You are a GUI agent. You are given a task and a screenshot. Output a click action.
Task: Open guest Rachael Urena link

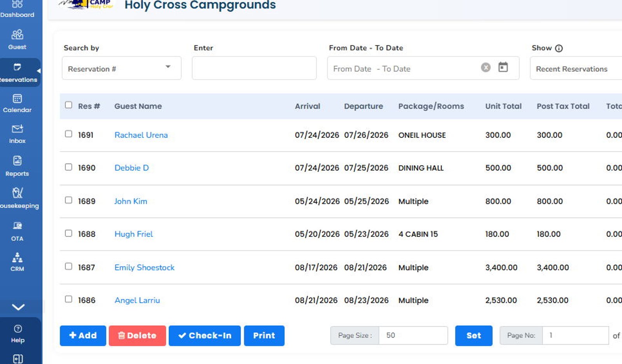141,135
